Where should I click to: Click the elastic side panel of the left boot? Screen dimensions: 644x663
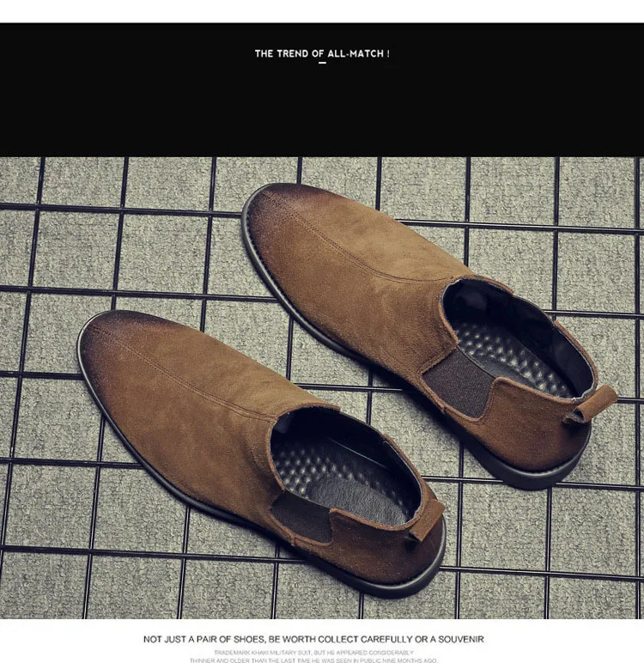[x=301, y=518]
